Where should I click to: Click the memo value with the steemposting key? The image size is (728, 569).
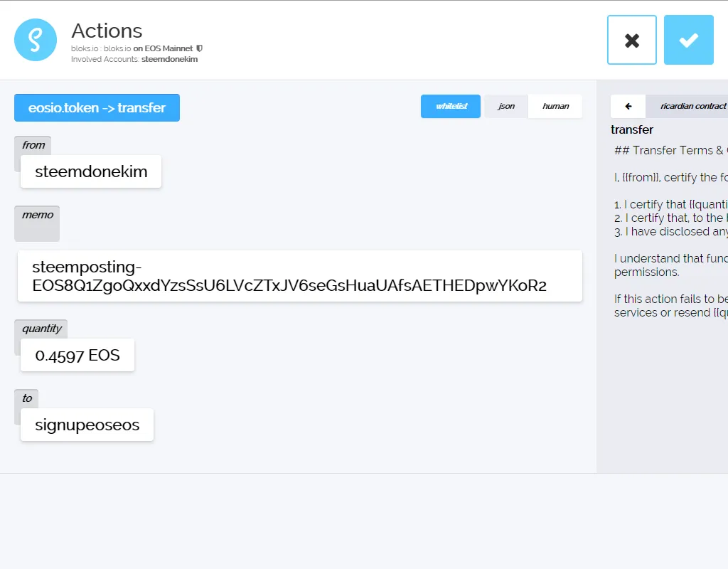tap(300, 276)
